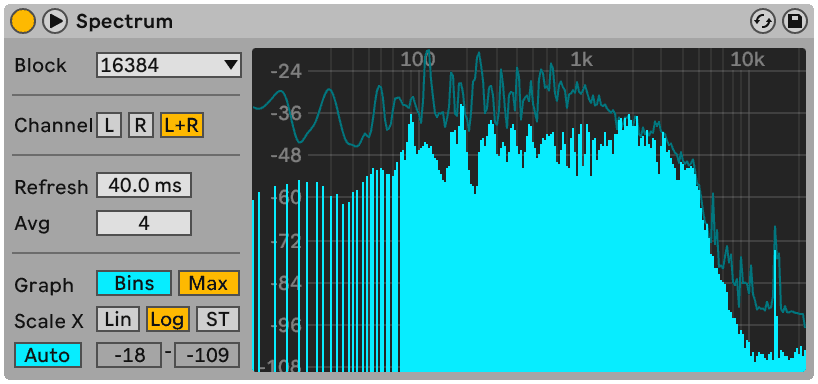This screenshot has height=384, width=818.
Task: Set Scale X to Log
Action: (167, 319)
